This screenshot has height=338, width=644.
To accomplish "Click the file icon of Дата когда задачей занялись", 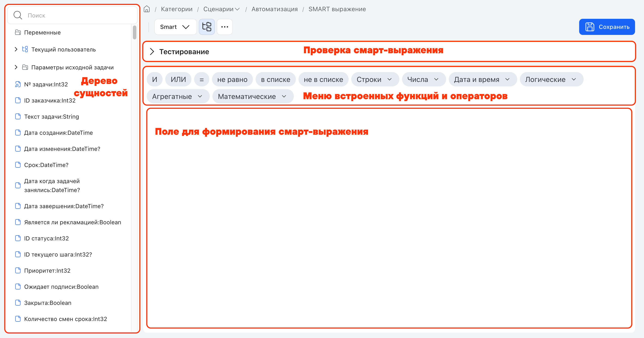I will (x=18, y=185).
